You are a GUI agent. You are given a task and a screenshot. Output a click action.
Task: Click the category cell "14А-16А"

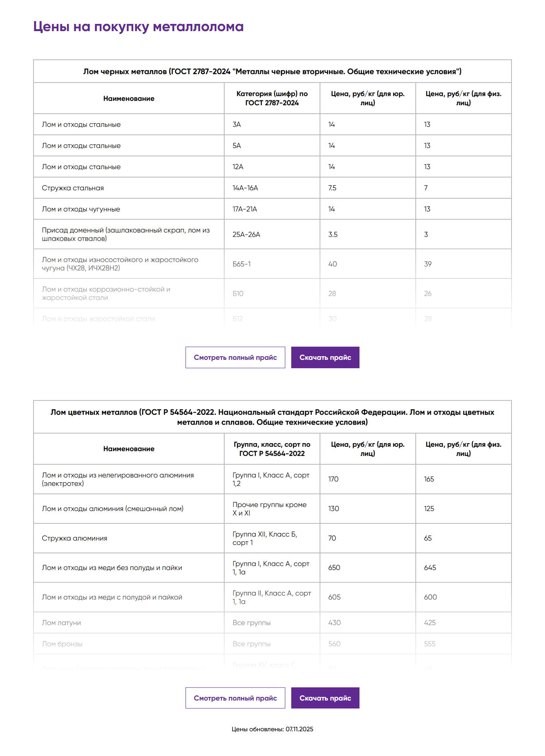[x=245, y=188]
